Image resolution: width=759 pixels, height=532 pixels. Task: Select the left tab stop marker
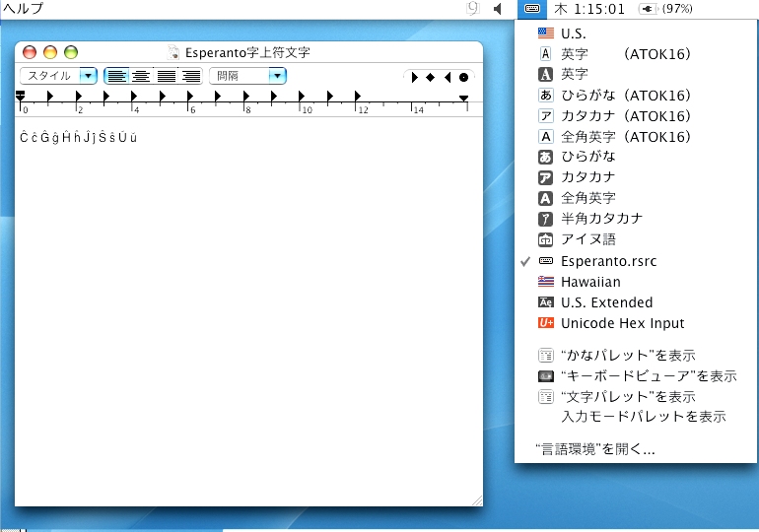tap(414, 78)
